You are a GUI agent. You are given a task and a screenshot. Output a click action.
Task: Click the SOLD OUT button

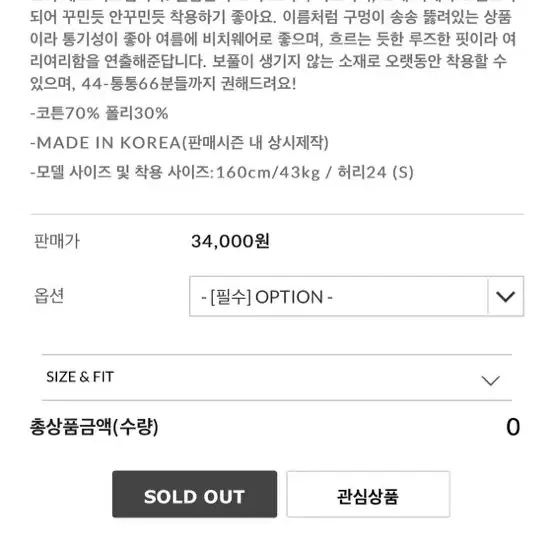point(194,494)
